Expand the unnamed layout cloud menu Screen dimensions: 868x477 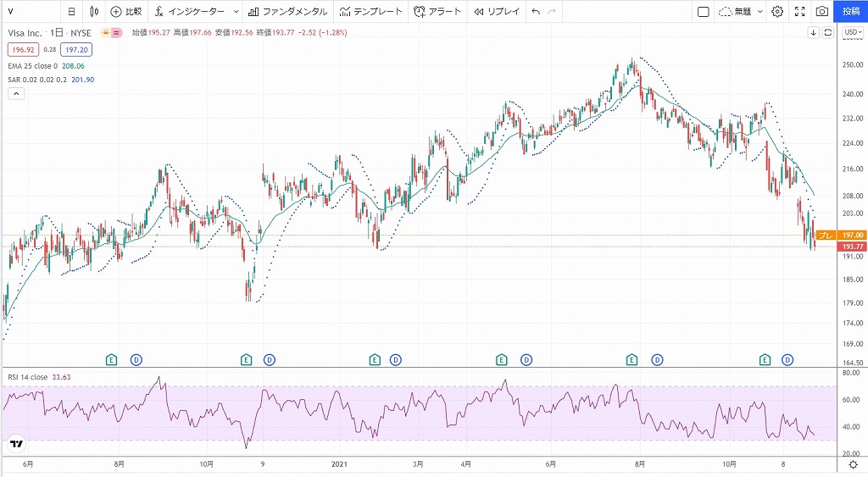(x=759, y=12)
